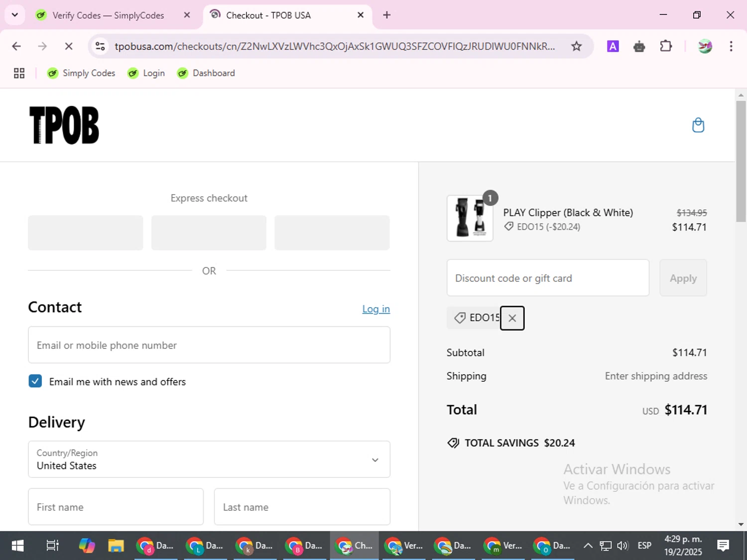The width and height of the screenshot is (747, 560).
Task: Click the crossed-out $134.95 price
Action: click(692, 213)
